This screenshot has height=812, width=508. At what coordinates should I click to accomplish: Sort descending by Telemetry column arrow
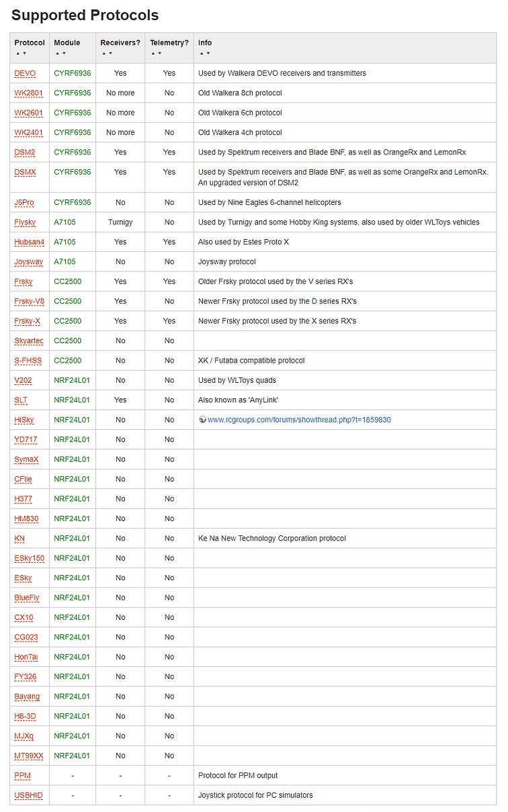[160, 53]
